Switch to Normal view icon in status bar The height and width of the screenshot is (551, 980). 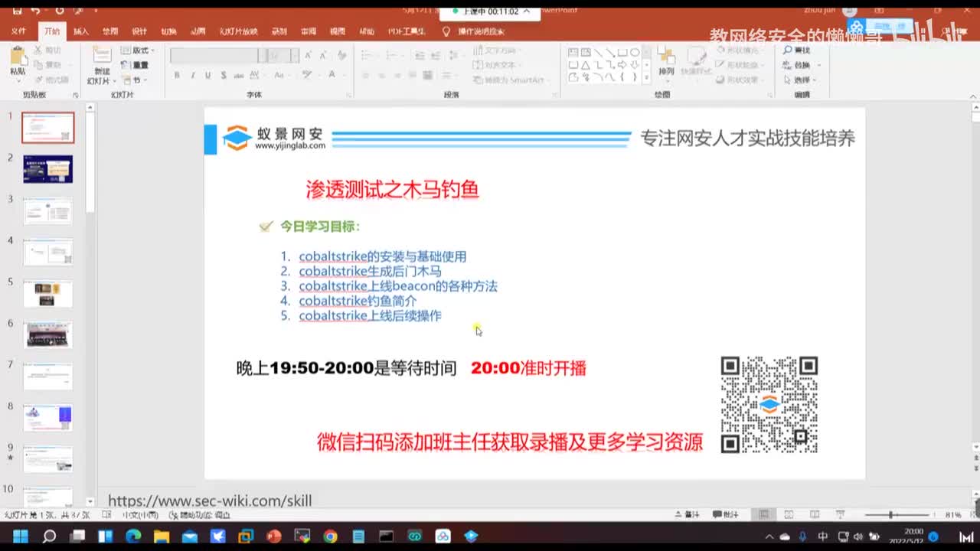[x=764, y=515]
